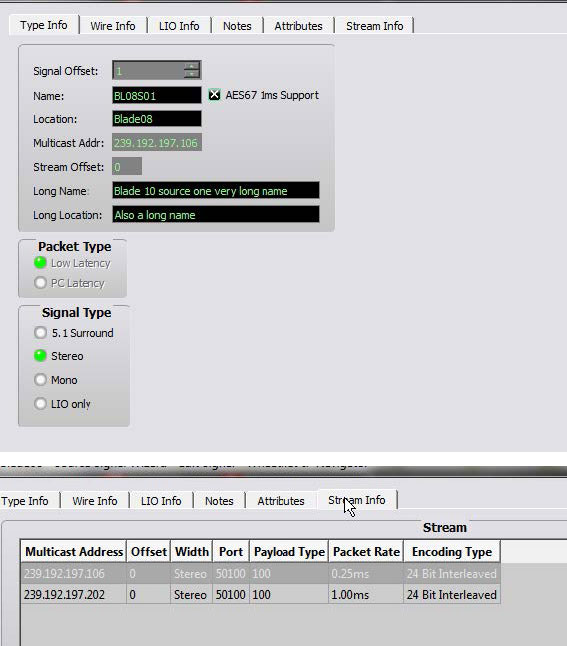Choose the Stereo signal type
Screen dimensions: 567x646
pyautogui.click(x=40, y=356)
